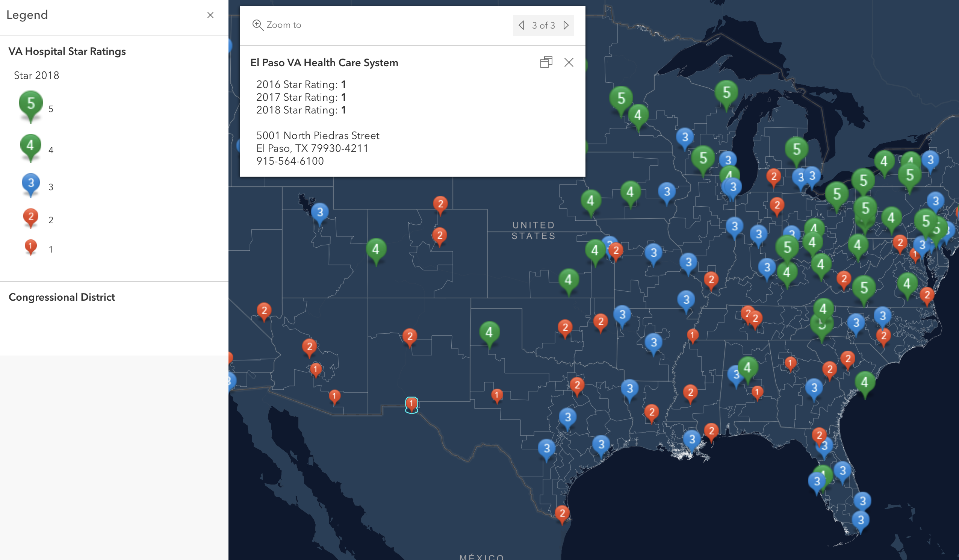Select the VA Hospital Star Ratings heading
This screenshot has height=560, width=959.
coord(67,51)
